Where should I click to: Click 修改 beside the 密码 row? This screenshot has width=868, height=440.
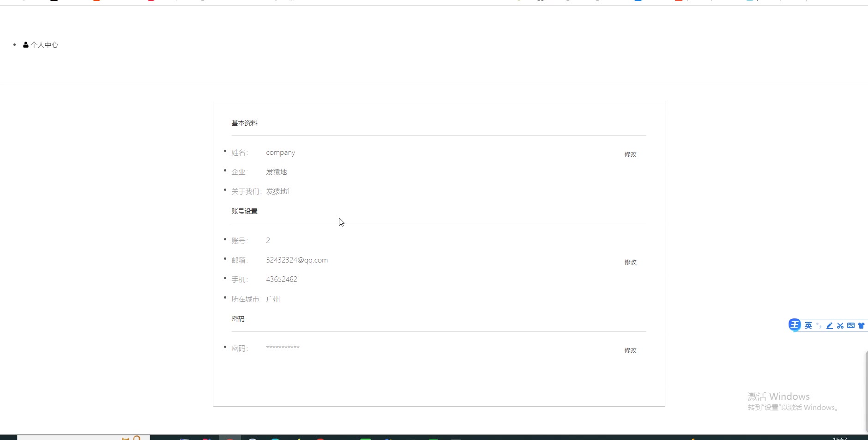(630, 350)
